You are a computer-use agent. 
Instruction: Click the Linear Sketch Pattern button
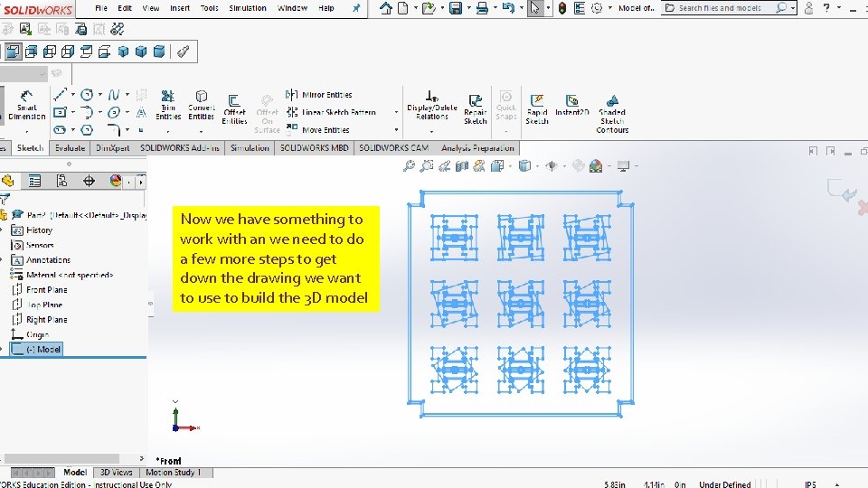(x=331, y=112)
